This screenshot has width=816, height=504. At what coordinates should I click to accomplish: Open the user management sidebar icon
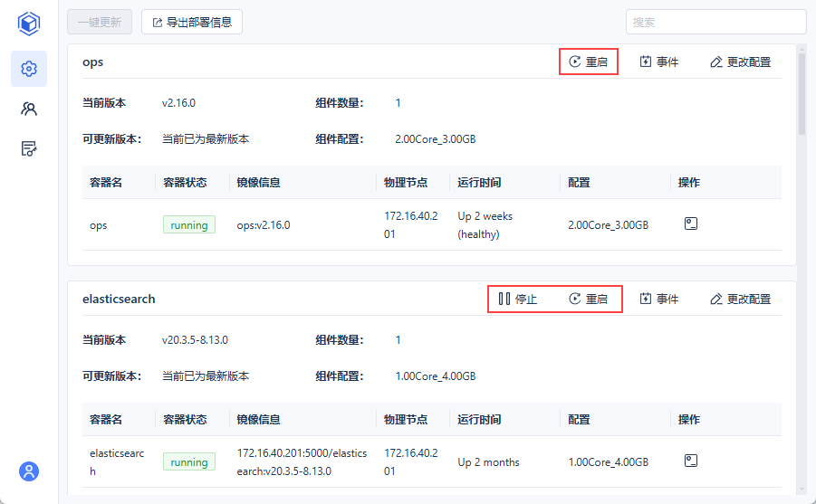29,109
